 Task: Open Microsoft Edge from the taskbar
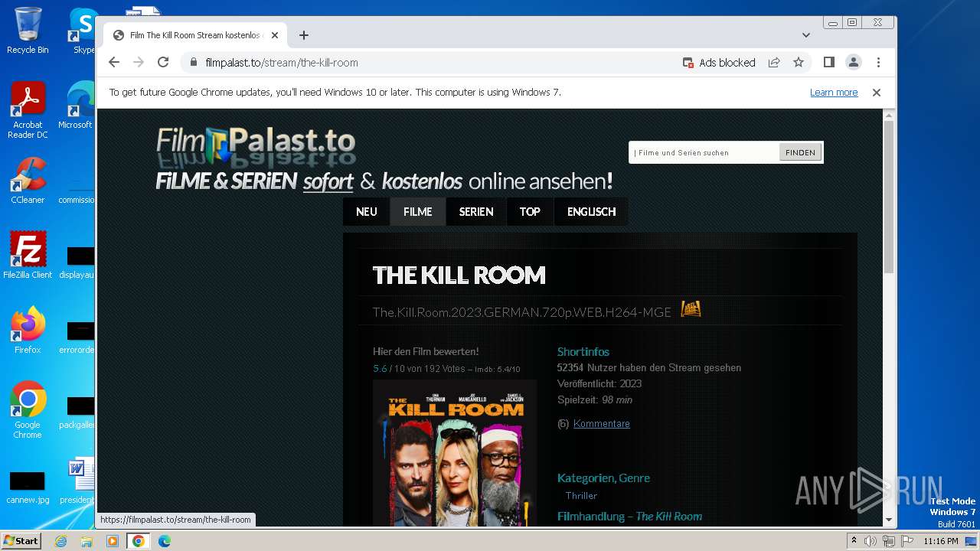tap(165, 541)
